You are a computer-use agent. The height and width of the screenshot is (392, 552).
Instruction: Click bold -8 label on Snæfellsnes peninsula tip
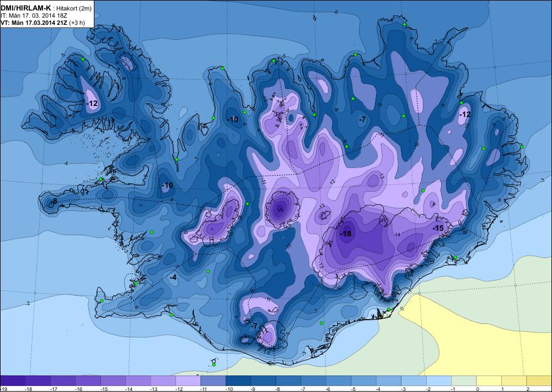point(53,202)
